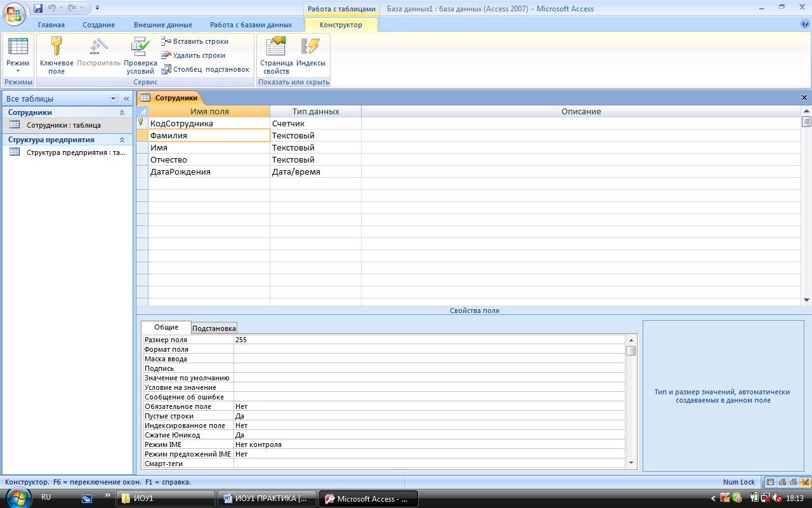Click the 18:13 clock in system tray
This screenshot has height=508, width=812.
pos(795,498)
